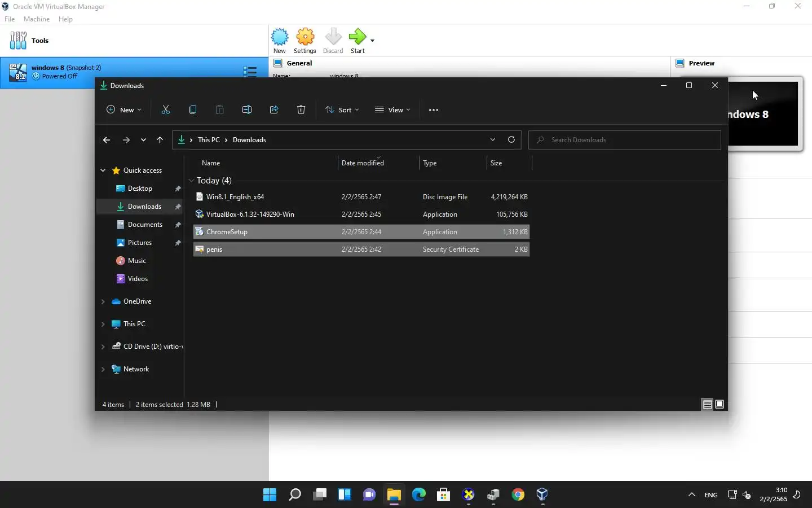This screenshot has height=508, width=812.
Task: Open the windows 8 VM list menu icon
Action: point(250,72)
